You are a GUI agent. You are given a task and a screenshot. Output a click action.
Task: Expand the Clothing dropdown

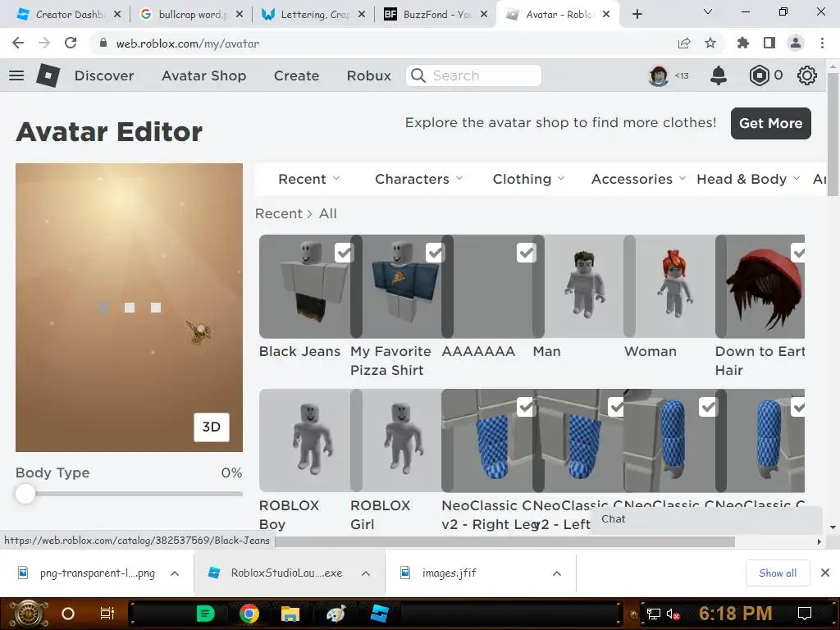coord(529,179)
